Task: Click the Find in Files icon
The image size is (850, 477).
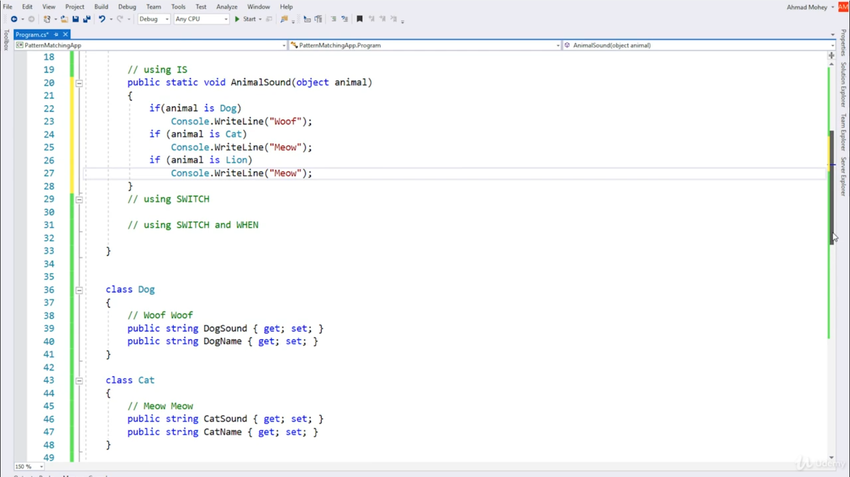Action: (x=284, y=19)
